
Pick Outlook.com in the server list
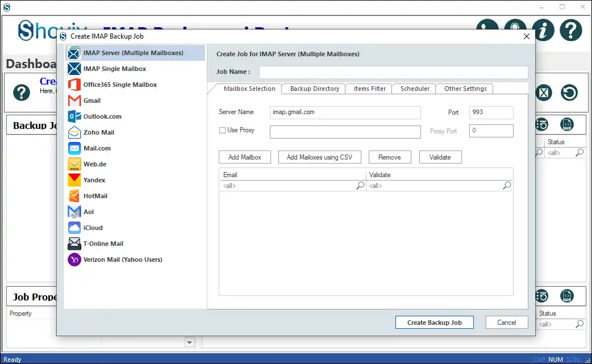[135, 116]
